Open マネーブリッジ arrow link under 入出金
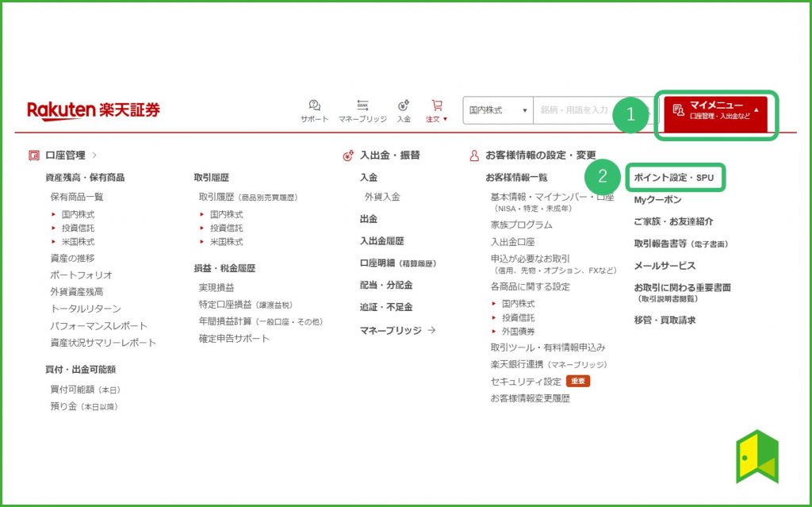 397,330
